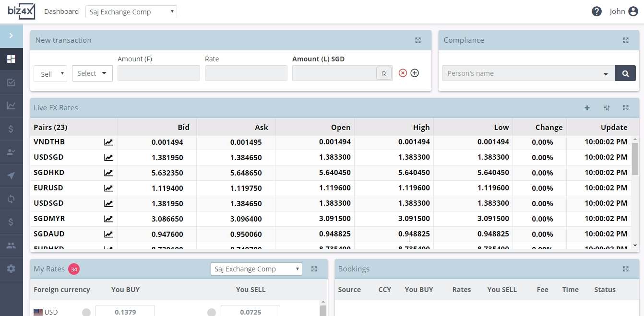Click the VNDTHB pair name

pyautogui.click(x=49, y=142)
